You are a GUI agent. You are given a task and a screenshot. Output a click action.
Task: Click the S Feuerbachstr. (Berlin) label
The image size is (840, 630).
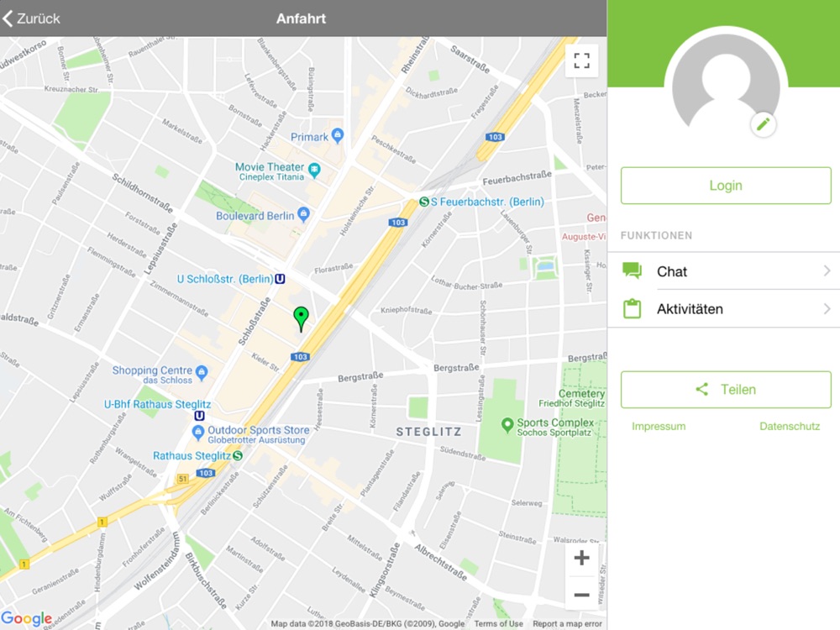487,202
